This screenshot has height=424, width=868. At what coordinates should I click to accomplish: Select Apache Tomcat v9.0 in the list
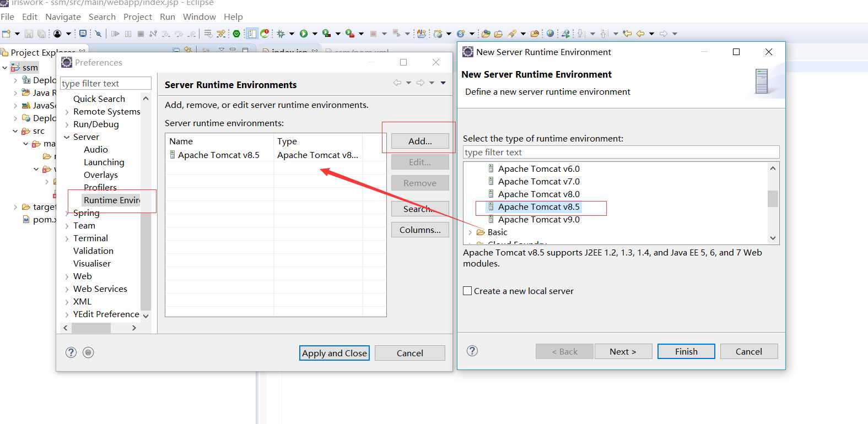538,220
